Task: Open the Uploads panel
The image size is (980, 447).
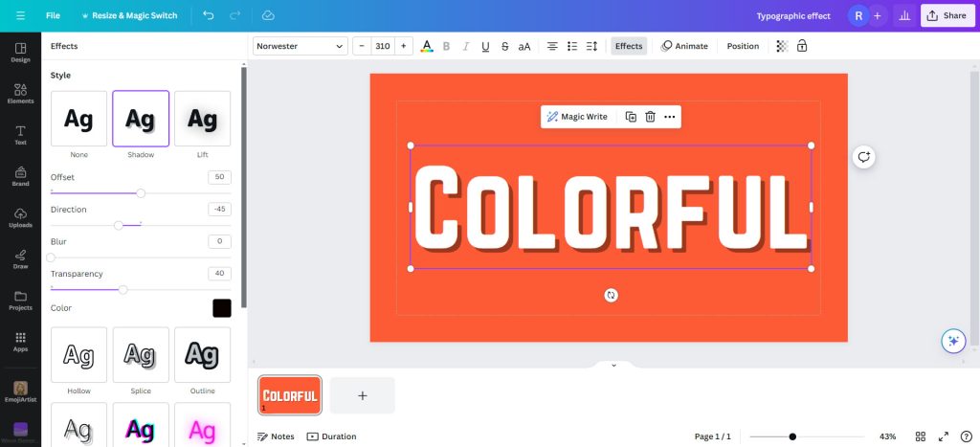Action: pyautogui.click(x=20, y=217)
